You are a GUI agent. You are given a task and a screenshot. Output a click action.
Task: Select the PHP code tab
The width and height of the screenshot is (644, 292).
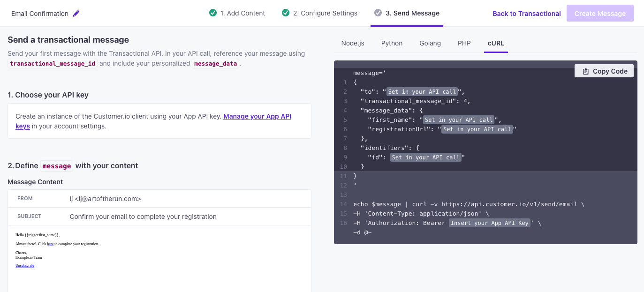pos(464,43)
